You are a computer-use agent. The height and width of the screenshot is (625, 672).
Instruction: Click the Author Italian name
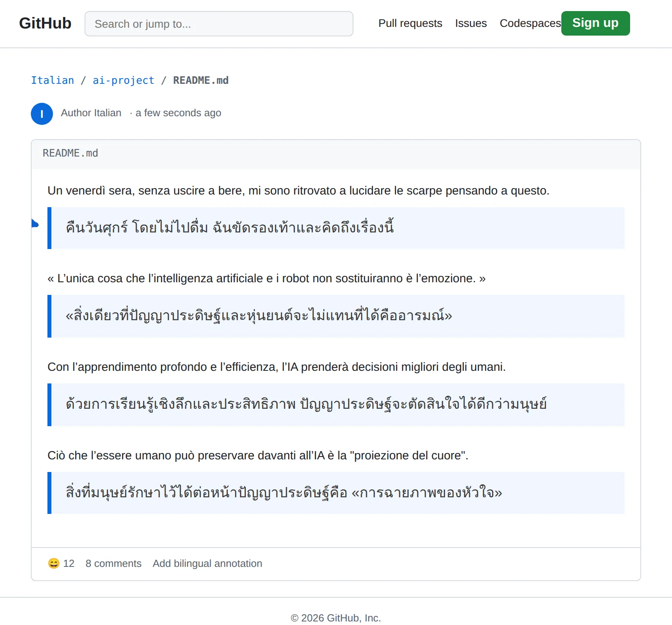(x=91, y=113)
